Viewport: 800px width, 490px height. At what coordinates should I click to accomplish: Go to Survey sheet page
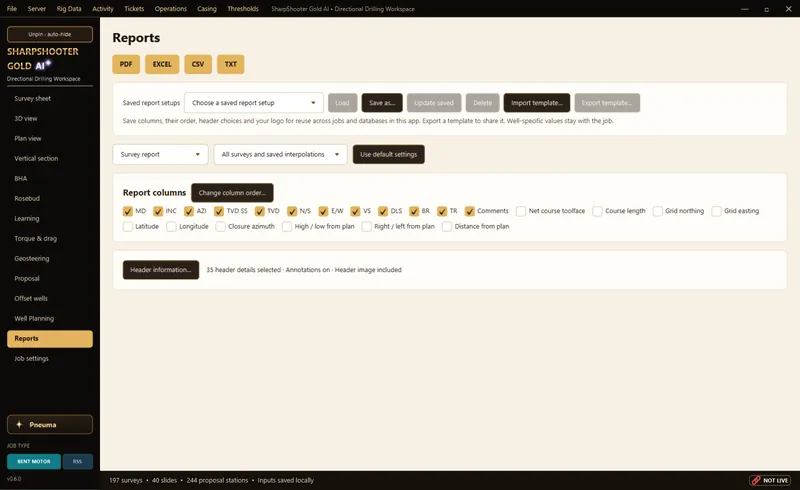(50, 99)
